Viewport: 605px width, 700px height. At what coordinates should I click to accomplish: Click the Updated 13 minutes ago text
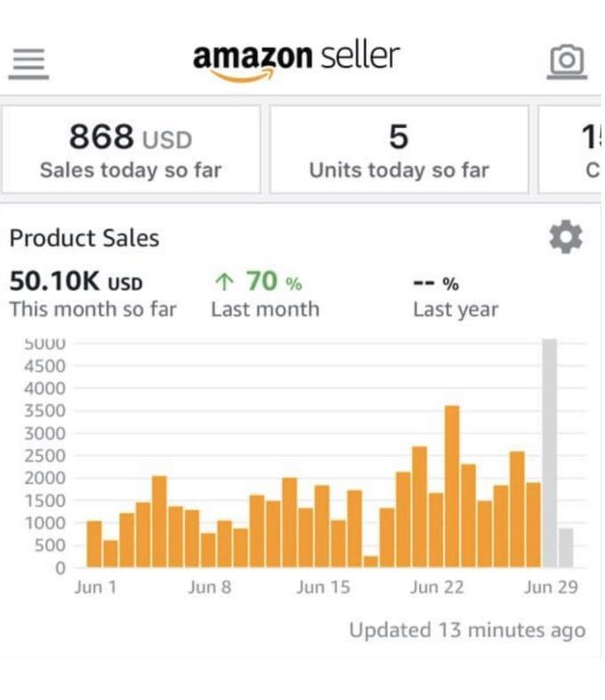click(466, 631)
